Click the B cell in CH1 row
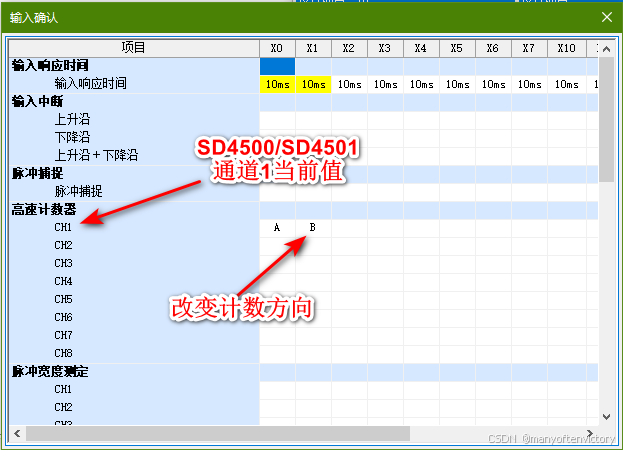623x450 pixels. pos(313,228)
